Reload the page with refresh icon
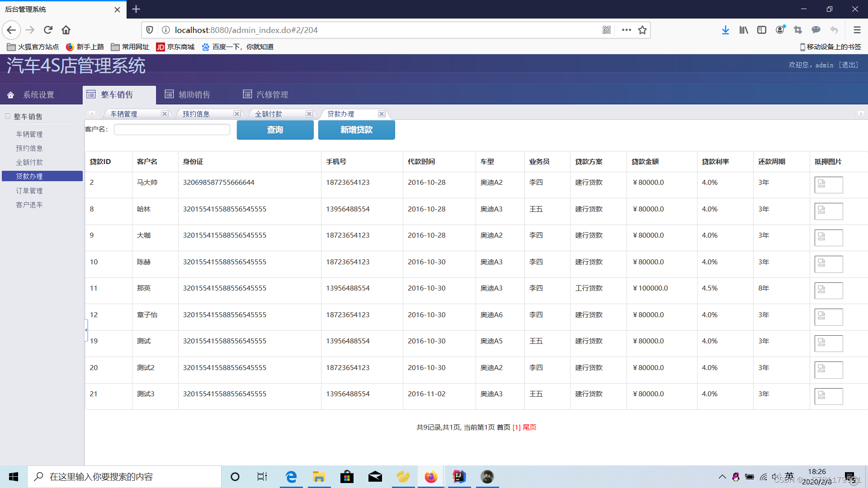Image resolution: width=868 pixels, height=488 pixels. 48,30
